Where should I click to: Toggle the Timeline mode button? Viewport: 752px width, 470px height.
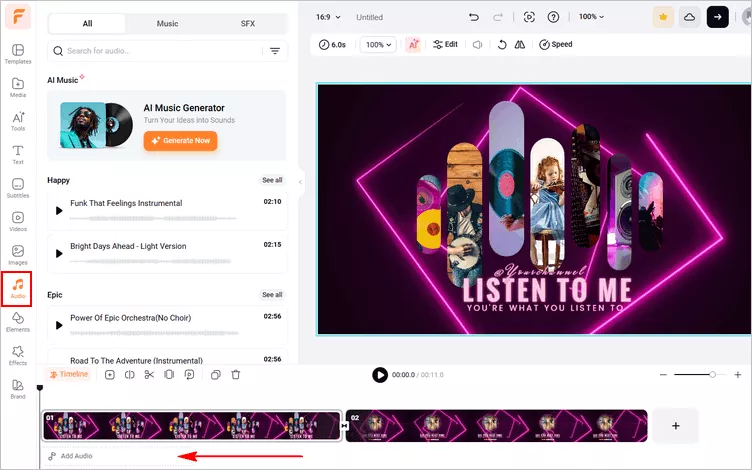click(68, 375)
